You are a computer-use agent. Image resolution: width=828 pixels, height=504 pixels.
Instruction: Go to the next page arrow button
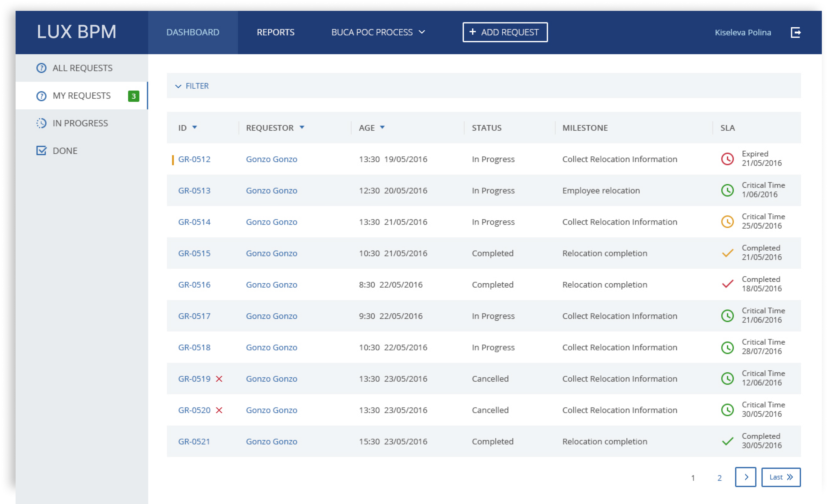click(x=745, y=477)
